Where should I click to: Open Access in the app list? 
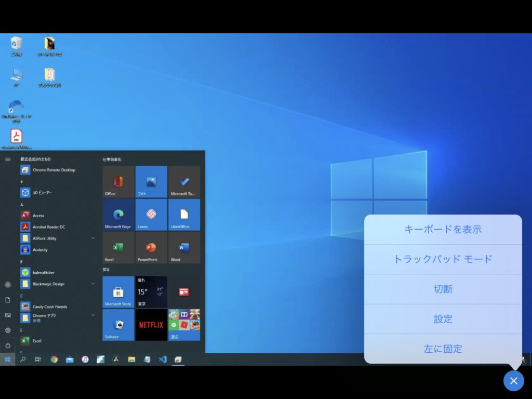click(x=58, y=216)
